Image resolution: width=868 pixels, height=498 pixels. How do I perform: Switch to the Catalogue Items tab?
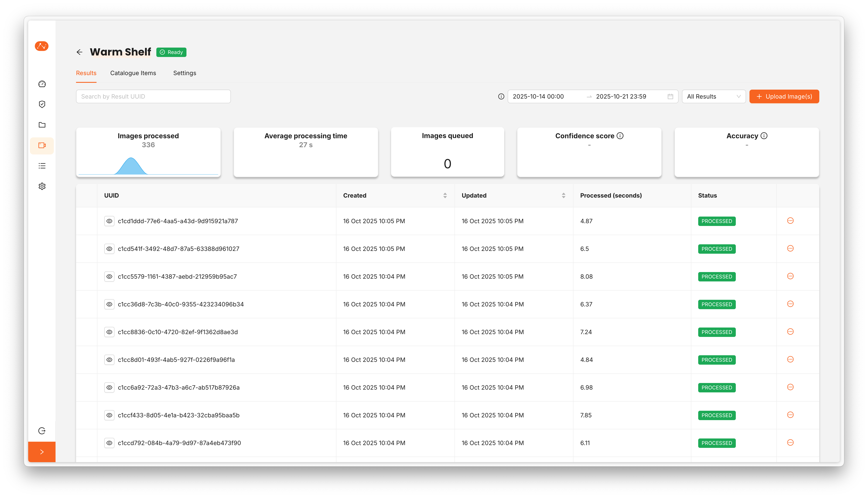[133, 73]
